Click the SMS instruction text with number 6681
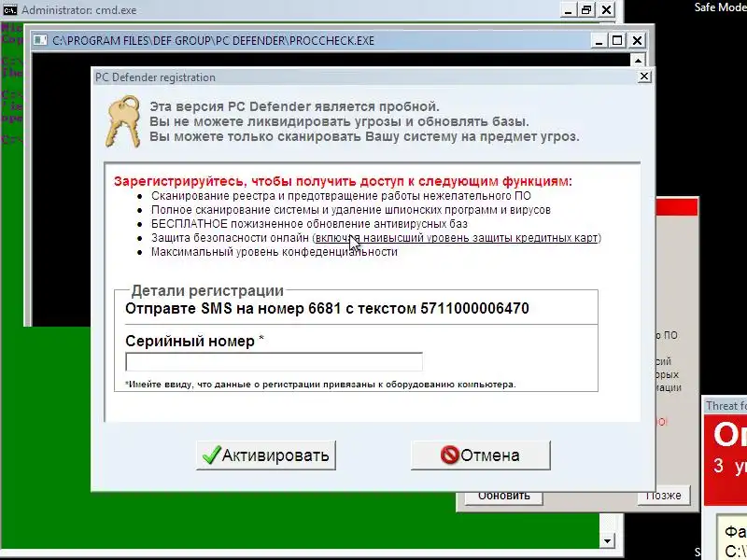This screenshot has width=747, height=560. [327, 309]
